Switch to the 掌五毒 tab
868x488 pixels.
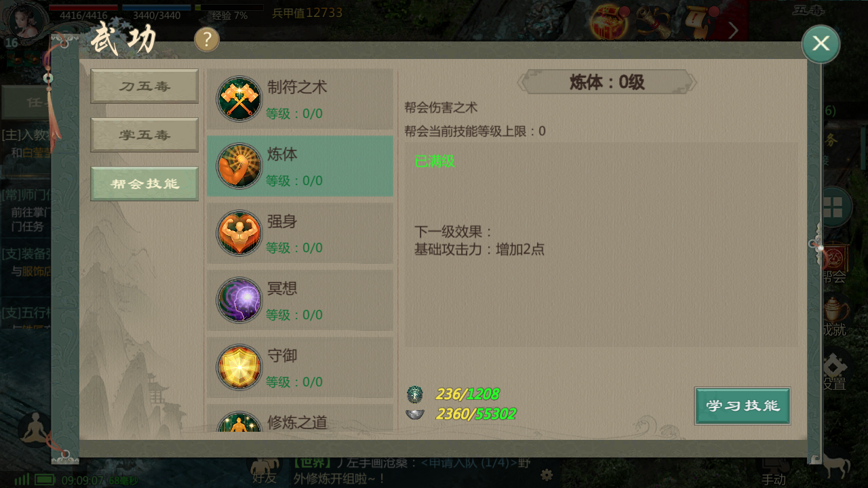point(144,135)
